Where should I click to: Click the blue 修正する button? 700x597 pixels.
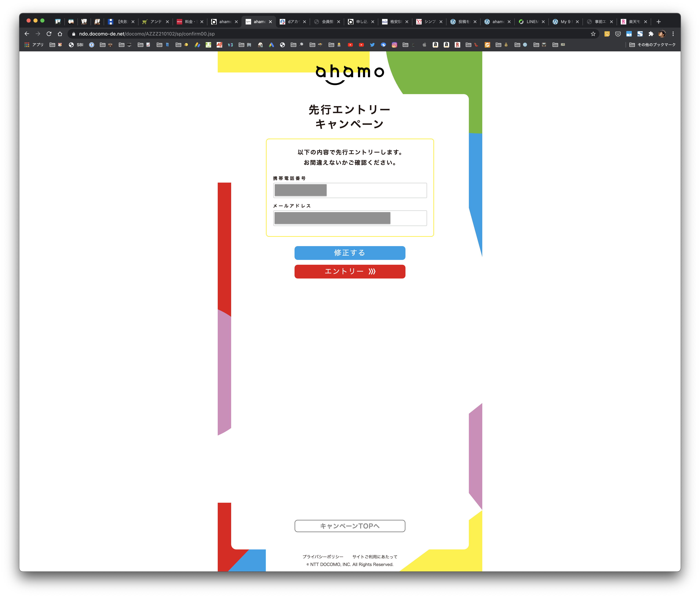tap(350, 253)
